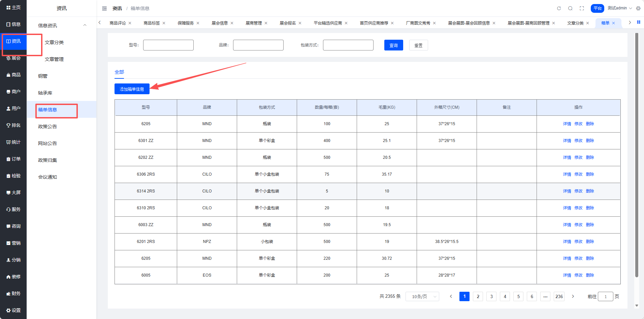Image resolution: width=644 pixels, height=319 pixels.
Task: Collapse the 信息资讯 menu group
Action: pos(85,25)
